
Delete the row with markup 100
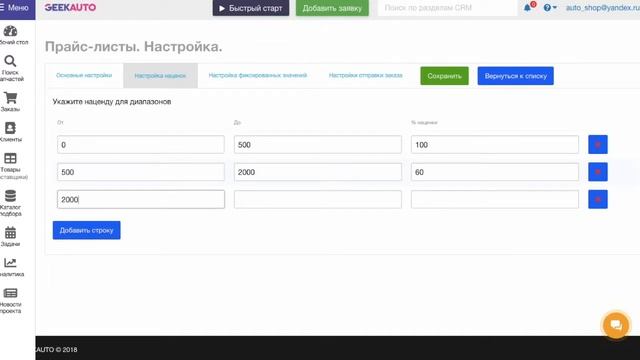(x=598, y=144)
